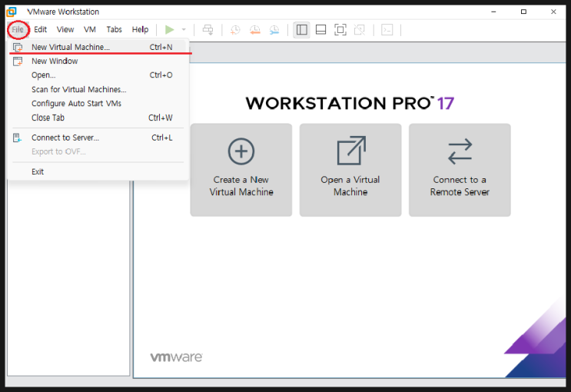Click the full screen mode icon
The image size is (571, 392).
click(340, 29)
